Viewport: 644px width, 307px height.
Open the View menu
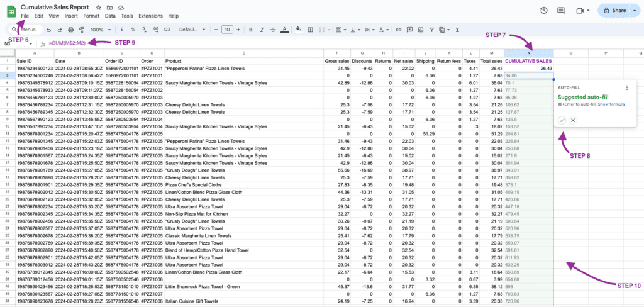(54, 16)
